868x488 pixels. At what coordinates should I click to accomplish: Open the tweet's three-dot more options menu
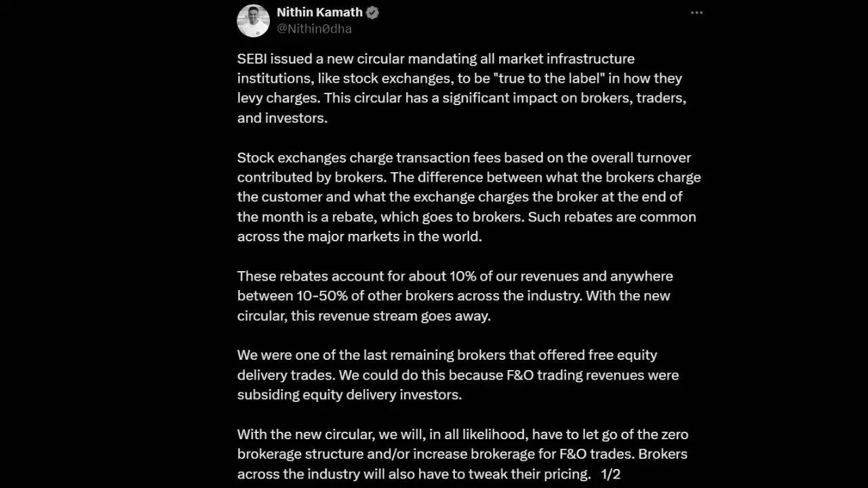click(x=696, y=13)
